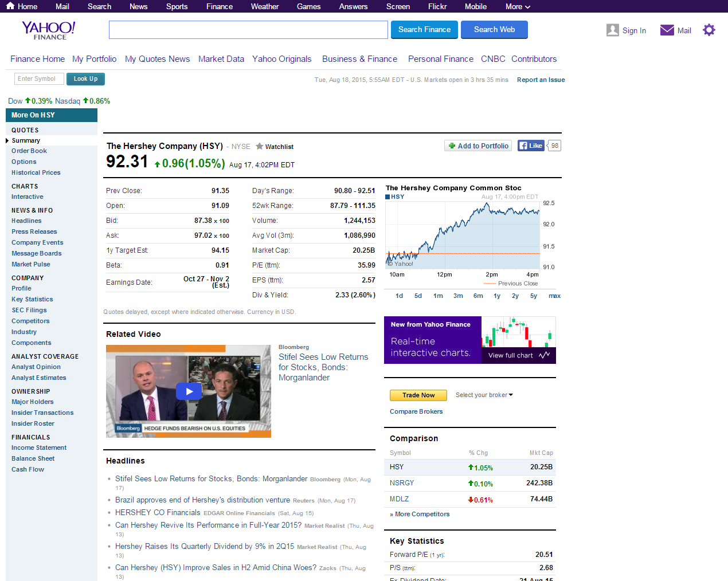
Task: Open Interactive charts in sidebar
Action: click(27, 197)
